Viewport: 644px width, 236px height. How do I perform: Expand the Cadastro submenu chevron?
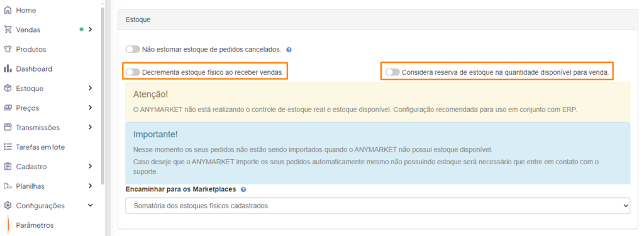point(91,166)
